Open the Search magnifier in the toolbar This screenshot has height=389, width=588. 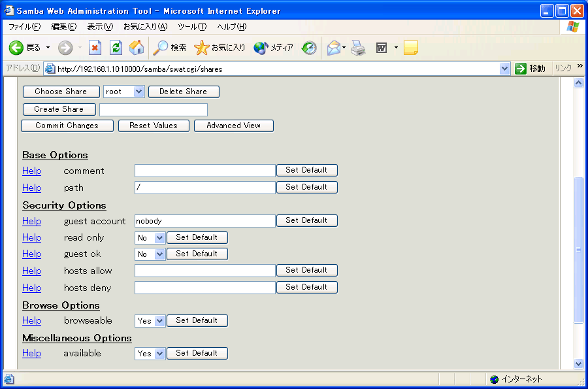[x=170, y=48]
